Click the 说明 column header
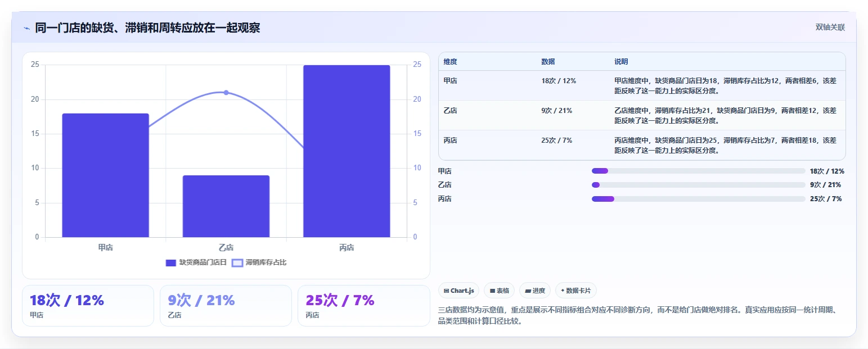This screenshot has width=868, height=349. tap(621, 62)
